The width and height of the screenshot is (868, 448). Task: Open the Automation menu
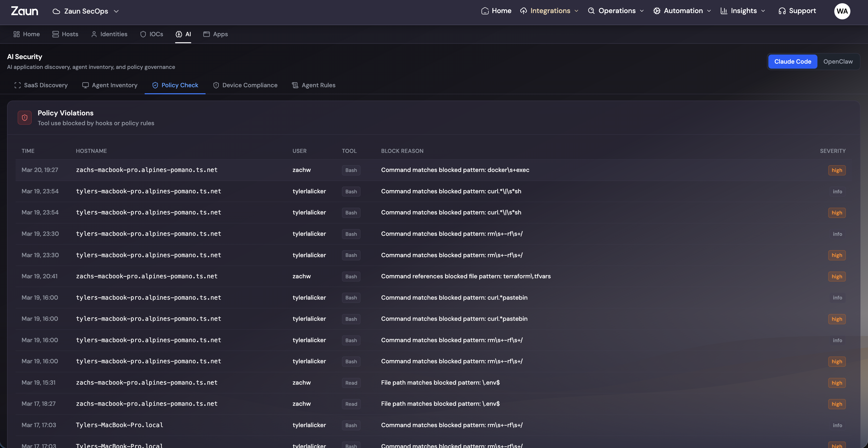click(682, 11)
